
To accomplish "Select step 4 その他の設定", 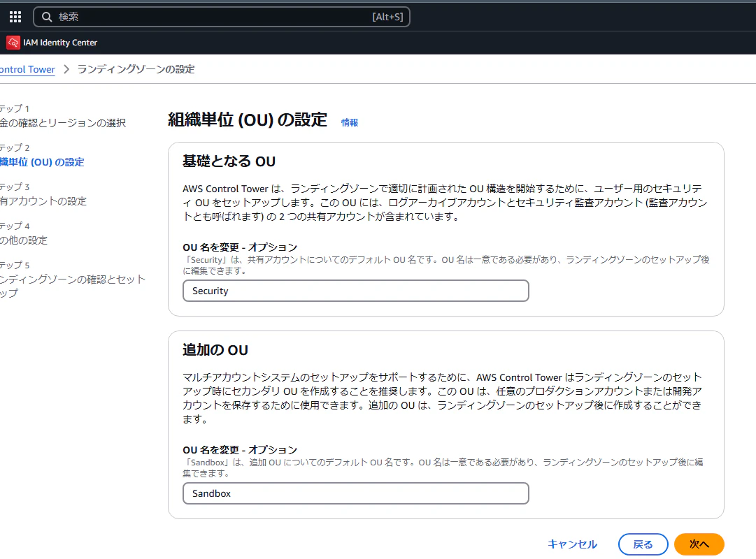I will [24, 240].
